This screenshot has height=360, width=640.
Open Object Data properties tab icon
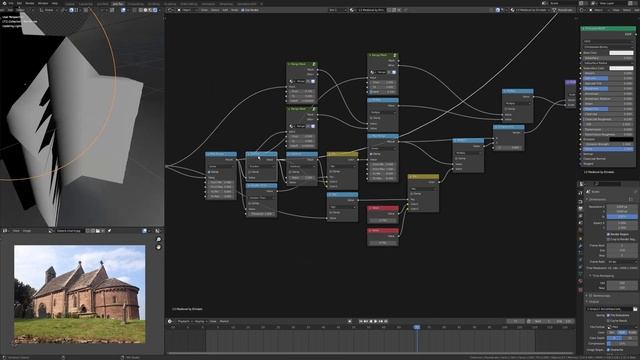[580, 274]
